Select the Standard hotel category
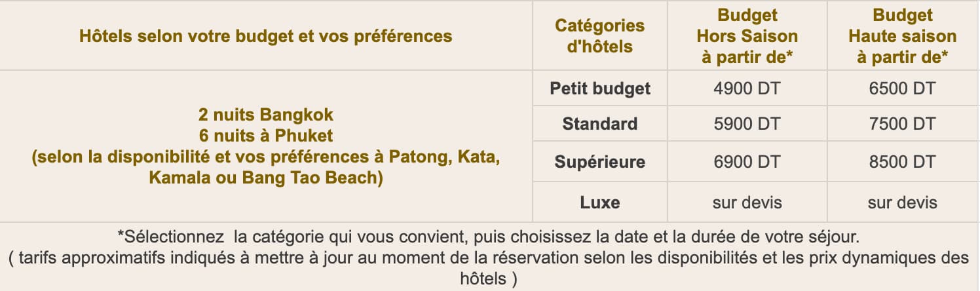 pyautogui.click(x=599, y=124)
